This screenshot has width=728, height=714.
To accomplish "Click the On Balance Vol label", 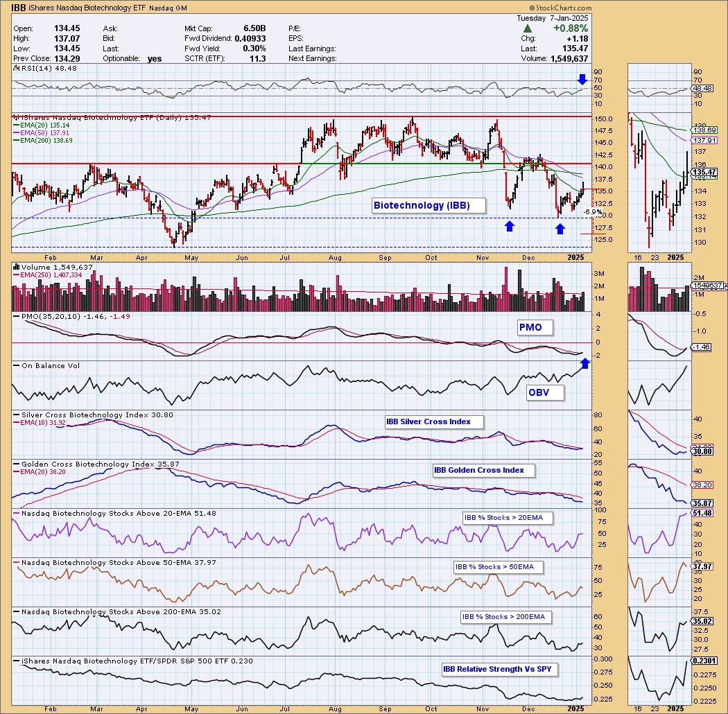I will coord(51,366).
